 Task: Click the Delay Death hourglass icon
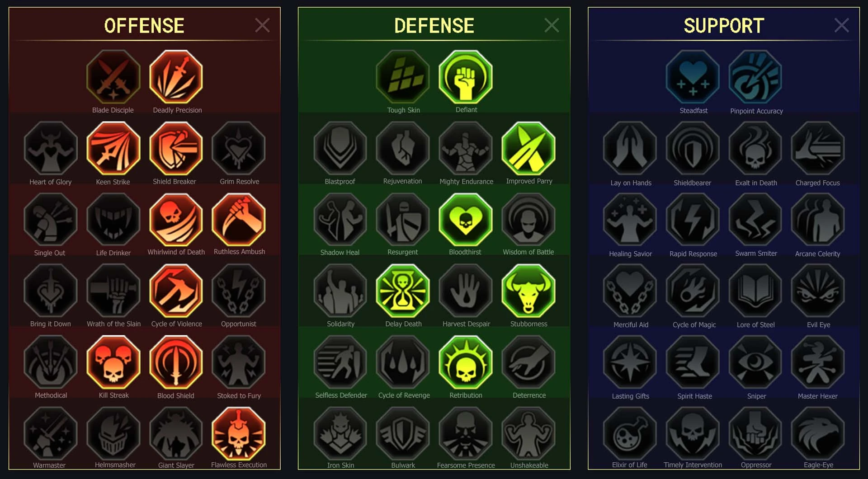click(403, 291)
